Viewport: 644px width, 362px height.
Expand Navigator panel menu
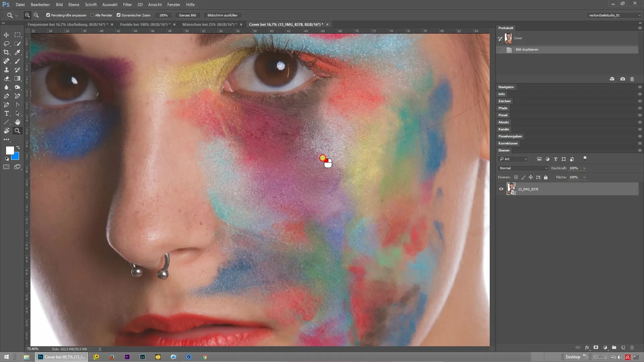tap(640, 87)
